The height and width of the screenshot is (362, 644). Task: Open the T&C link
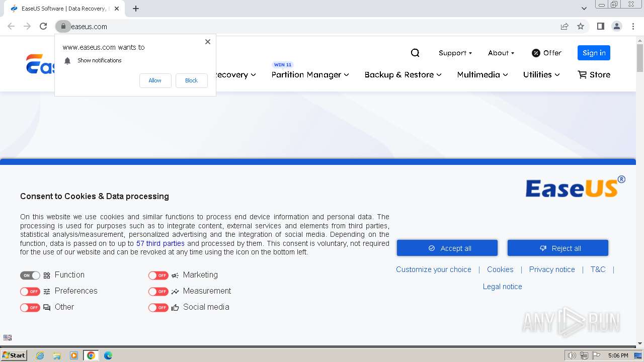[598, 269]
